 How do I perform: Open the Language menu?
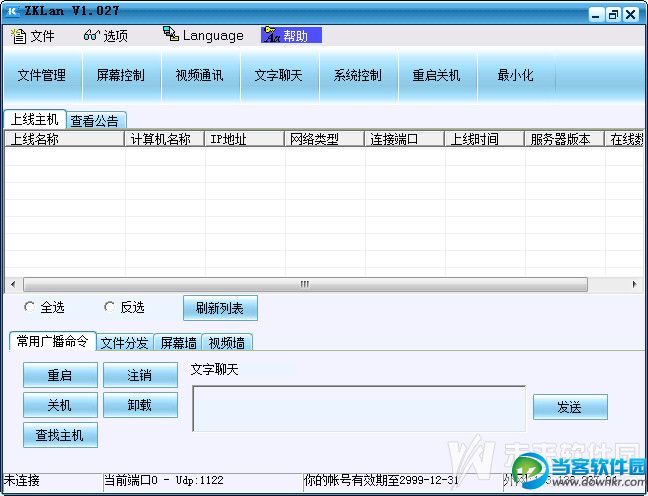point(203,36)
